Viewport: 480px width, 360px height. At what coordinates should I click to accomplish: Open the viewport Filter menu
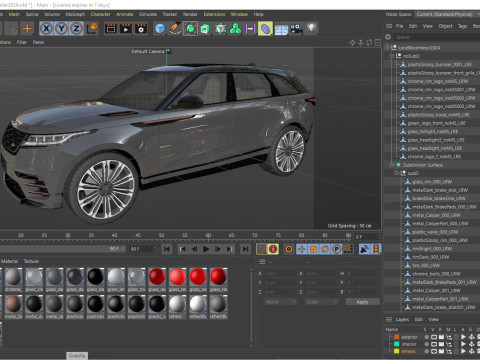click(22, 42)
